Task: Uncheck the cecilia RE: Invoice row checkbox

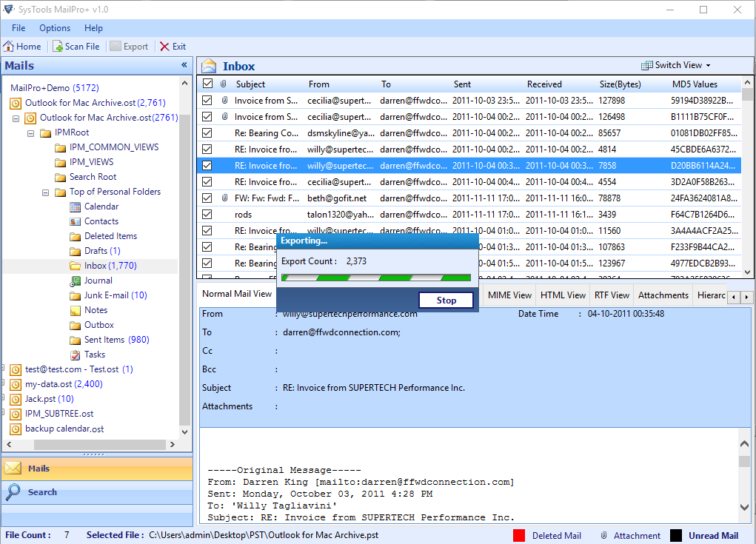Action: (x=207, y=181)
